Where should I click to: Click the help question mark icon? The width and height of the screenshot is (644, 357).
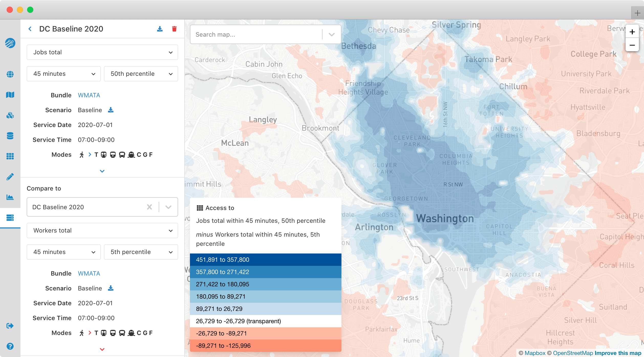pyautogui.click(x=10, y=346)
